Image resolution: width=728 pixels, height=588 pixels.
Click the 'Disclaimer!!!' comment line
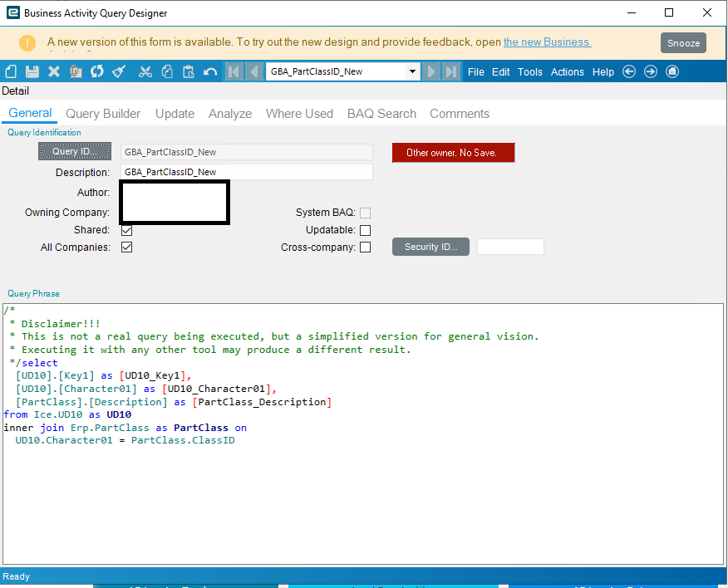(55, 323)
